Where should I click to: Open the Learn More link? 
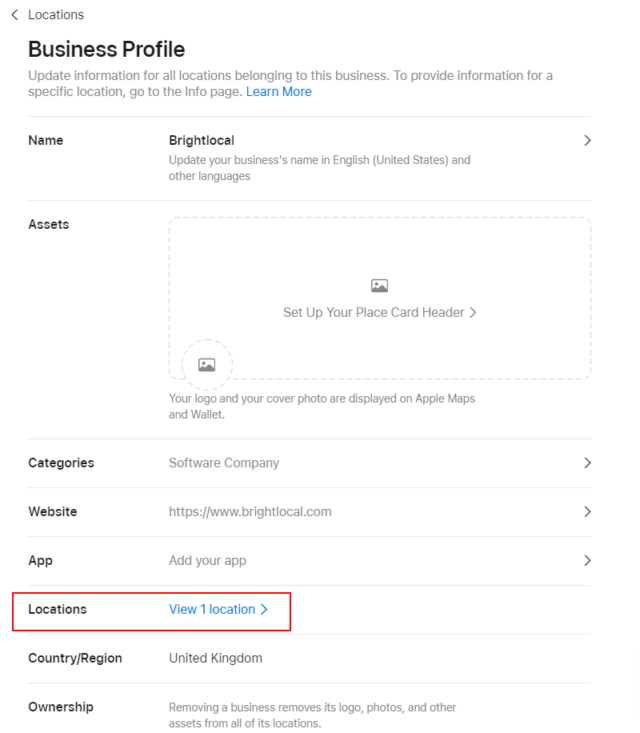pyautogui.click(x=279, y=92)
